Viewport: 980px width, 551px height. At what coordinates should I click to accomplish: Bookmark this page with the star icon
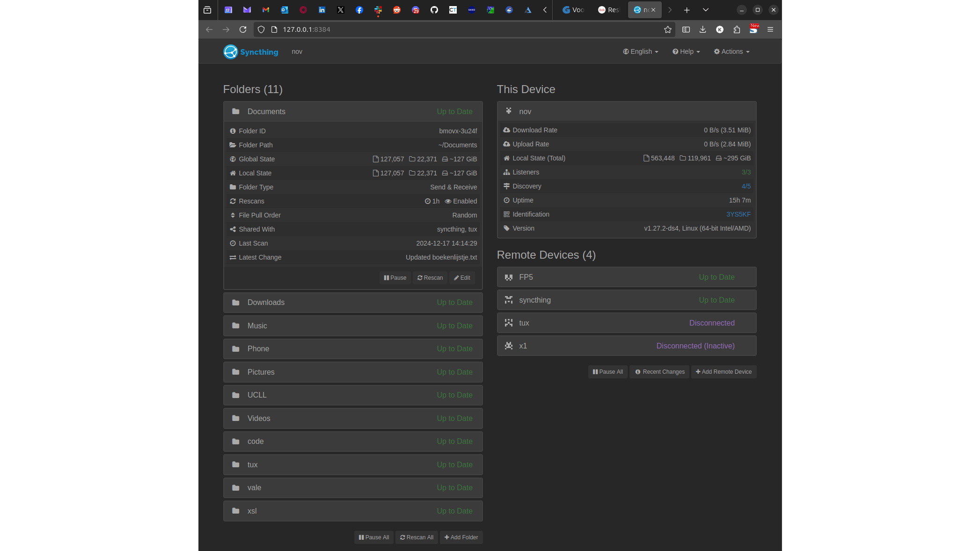pyautogui.click(x=667, y=29)
